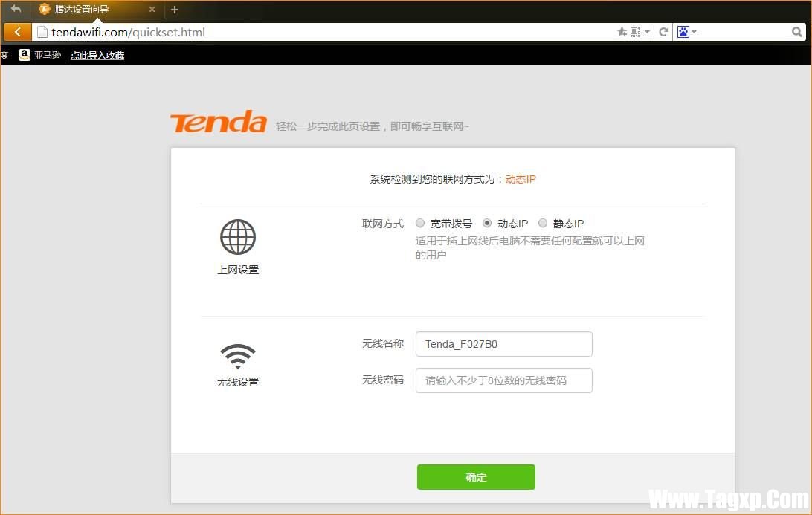The width and height of the screenshot is (812, 515).
Task: Click the 联网方式 label
Action: (383, 224)
